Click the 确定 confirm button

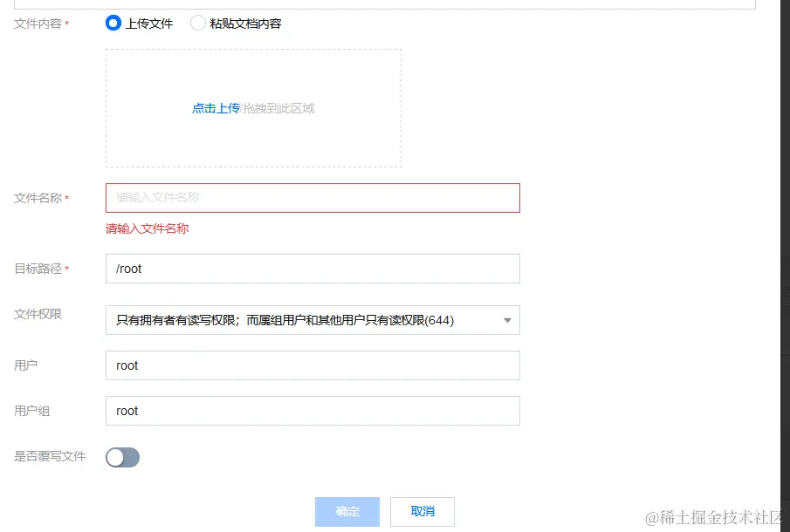pyautogui.click(x=347, y=511)
